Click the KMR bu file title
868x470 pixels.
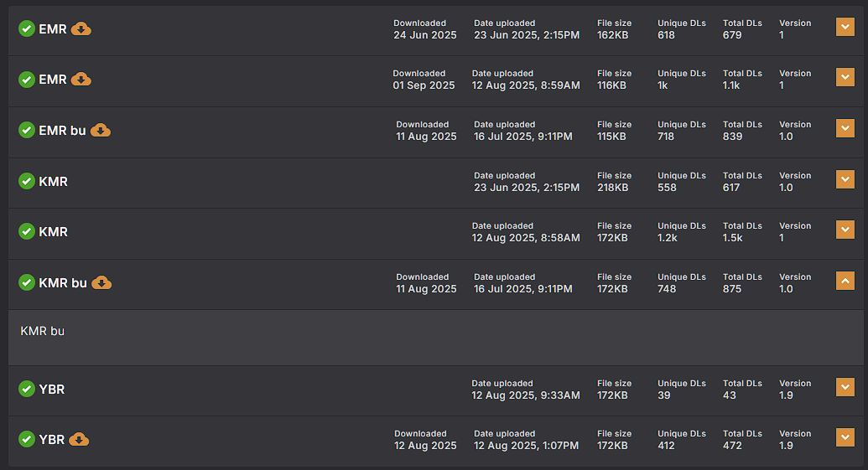point(63,282)
